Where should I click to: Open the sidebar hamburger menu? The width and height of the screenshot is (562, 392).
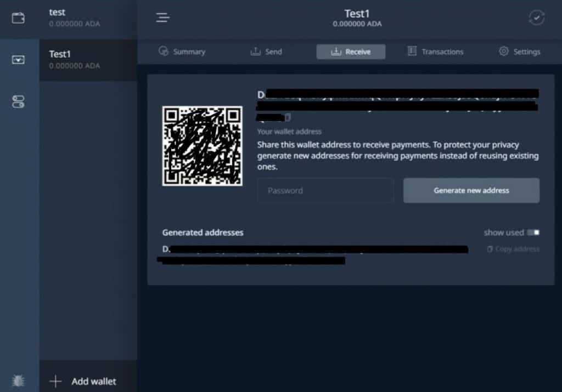point(162,17)
